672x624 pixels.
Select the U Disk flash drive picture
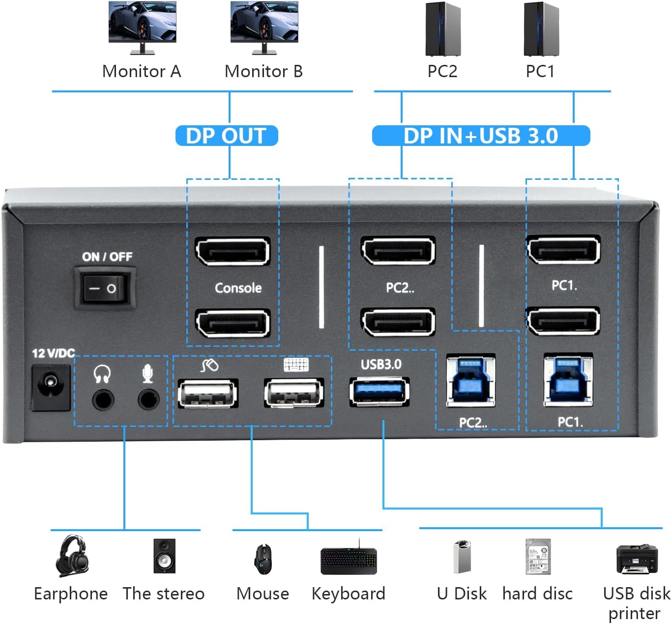click(x=462, y=556)
